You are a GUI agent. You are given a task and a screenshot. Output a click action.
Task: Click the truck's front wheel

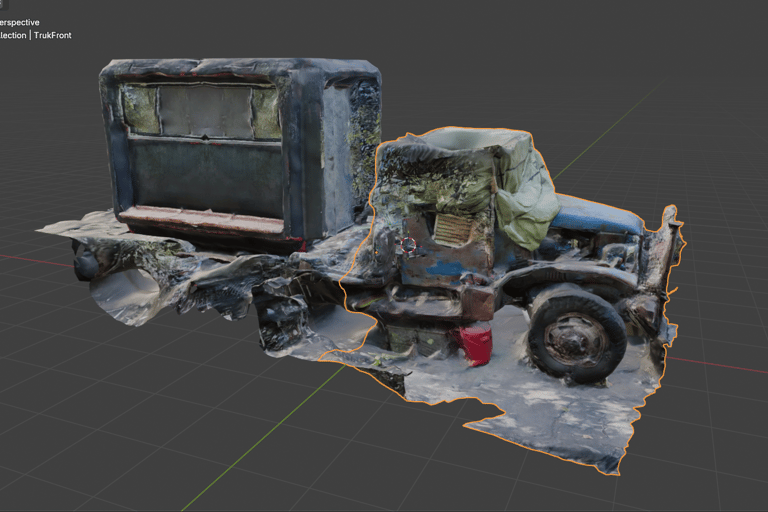pyautogui.click(x=577, y=333)
